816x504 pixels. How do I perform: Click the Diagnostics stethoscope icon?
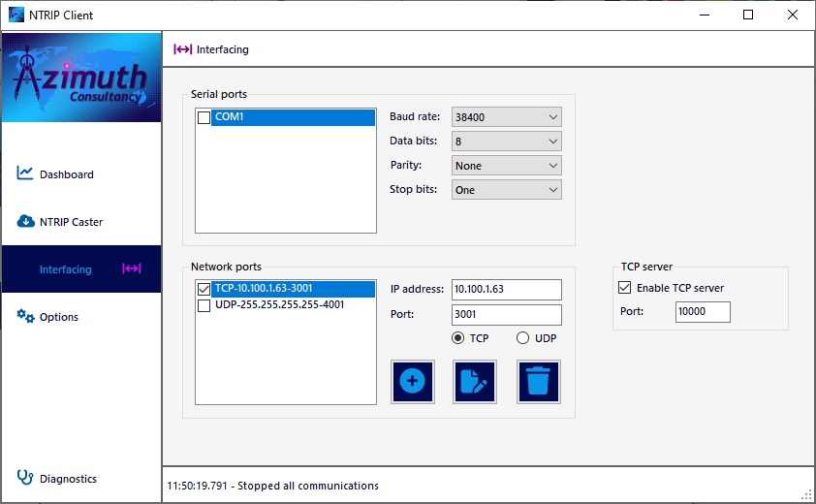(x=25, y=477)
